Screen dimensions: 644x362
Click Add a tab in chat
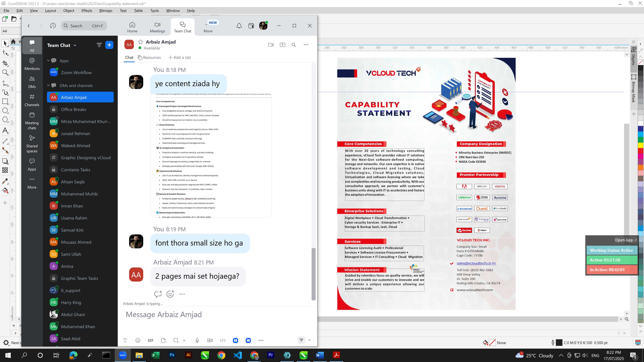(179, 57)
